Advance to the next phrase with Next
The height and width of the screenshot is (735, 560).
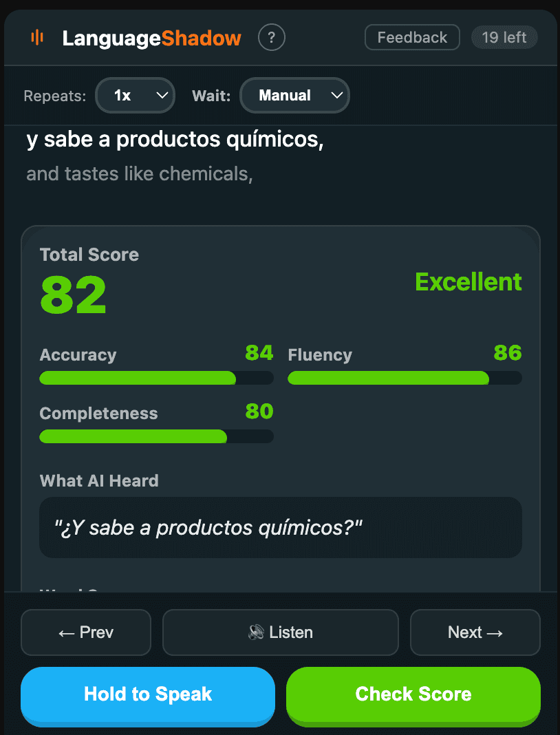click(x=475, y=632)
